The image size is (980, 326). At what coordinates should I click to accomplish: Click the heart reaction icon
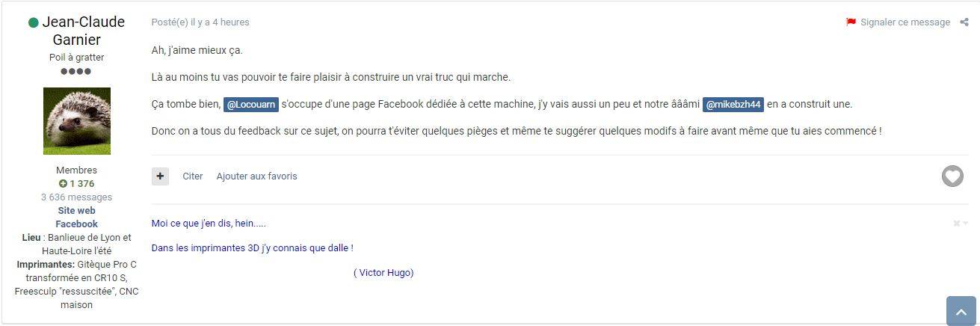pos(952,176)
